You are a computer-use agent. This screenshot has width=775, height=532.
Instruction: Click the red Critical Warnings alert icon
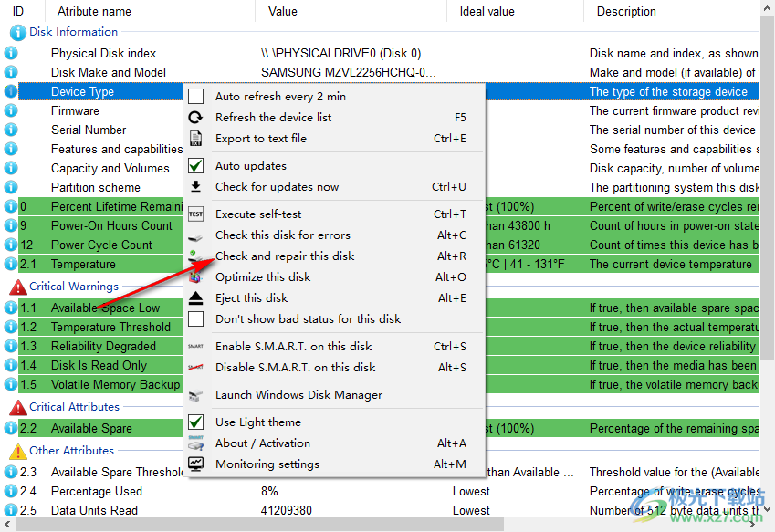[17, 287]
